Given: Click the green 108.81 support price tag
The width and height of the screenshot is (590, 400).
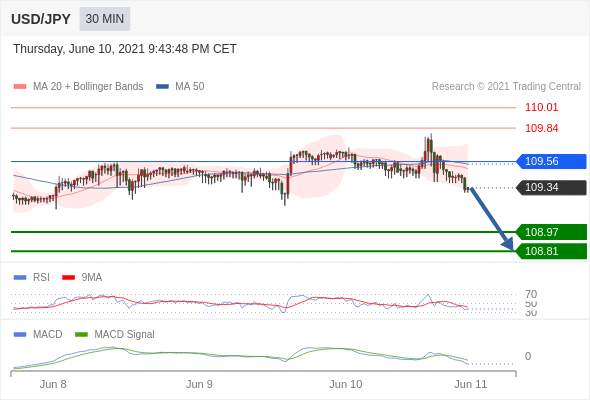Looking at the screenshot, I should tap(551, 251).
